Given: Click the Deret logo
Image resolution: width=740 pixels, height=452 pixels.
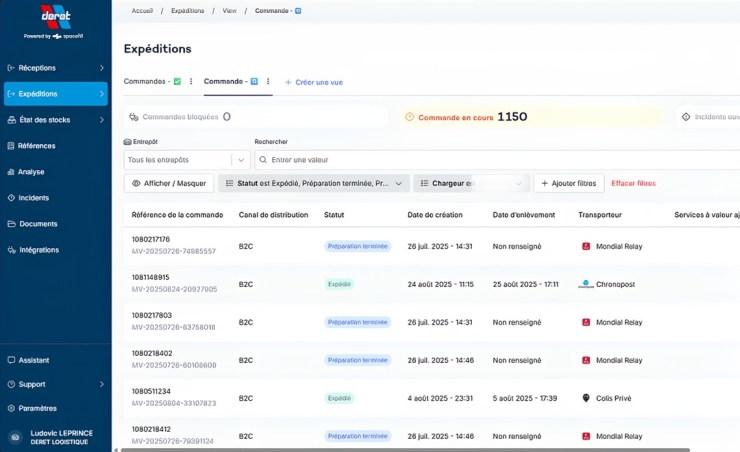Looking at the screenshot, I should click(55, 18).
